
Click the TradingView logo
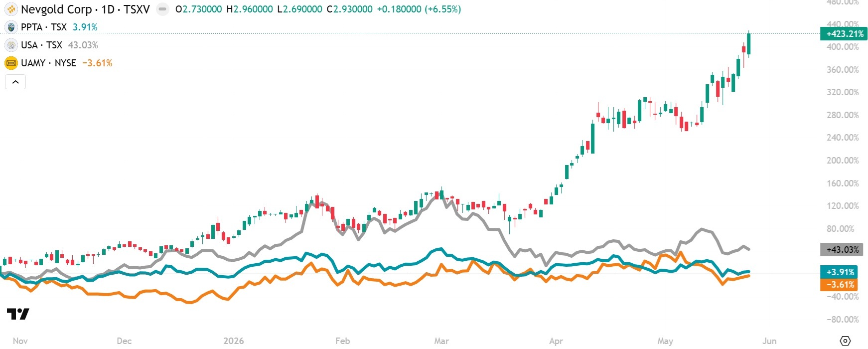(x=18, y=314)
